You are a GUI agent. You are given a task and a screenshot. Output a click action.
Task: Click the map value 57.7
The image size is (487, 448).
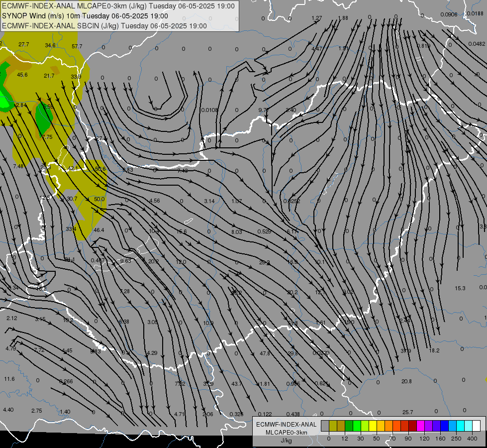[x=77, y=46]
